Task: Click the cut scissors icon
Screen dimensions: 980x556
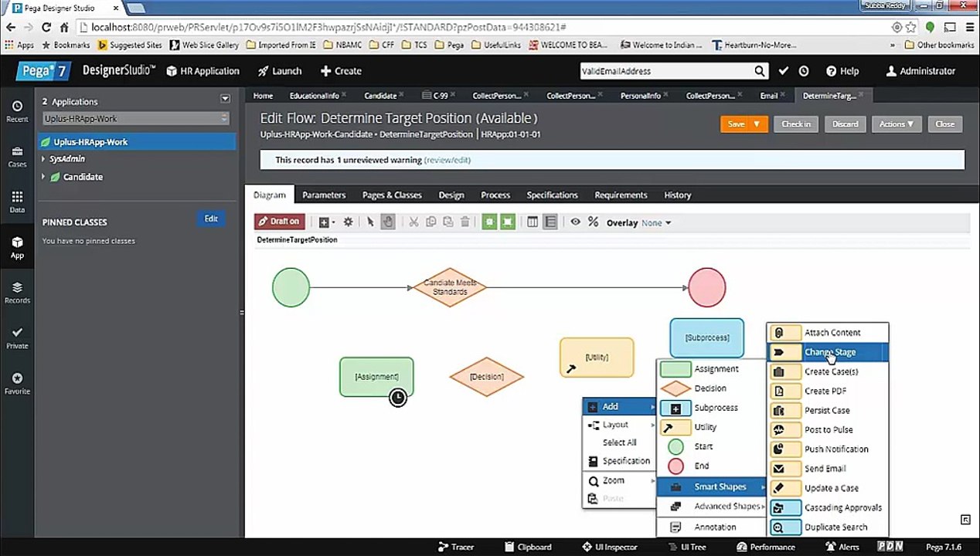Action: tap(413, 222)
